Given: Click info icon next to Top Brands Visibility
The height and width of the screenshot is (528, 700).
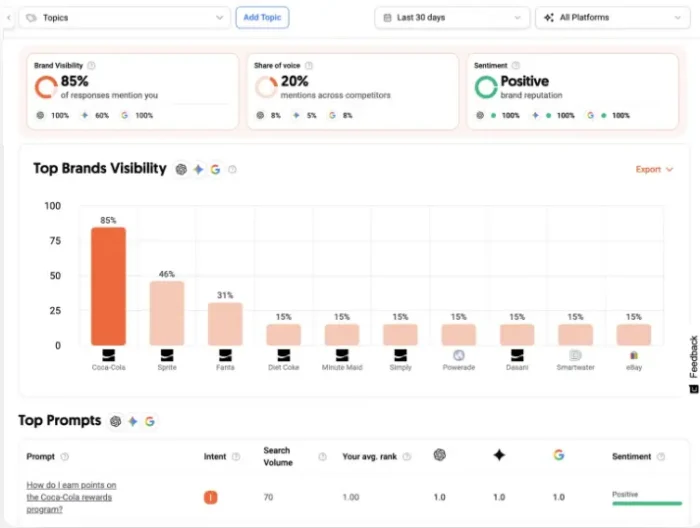Looking at the screenshot, I should click(x=233, y=170).
